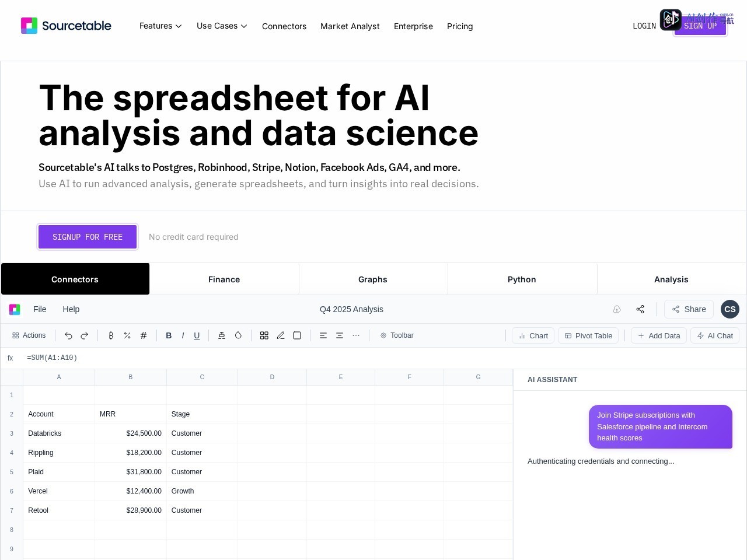Image resolution: width=747 pixels, height=560 pixels.
Task: Align text center
Action: (x=340, y=335)
